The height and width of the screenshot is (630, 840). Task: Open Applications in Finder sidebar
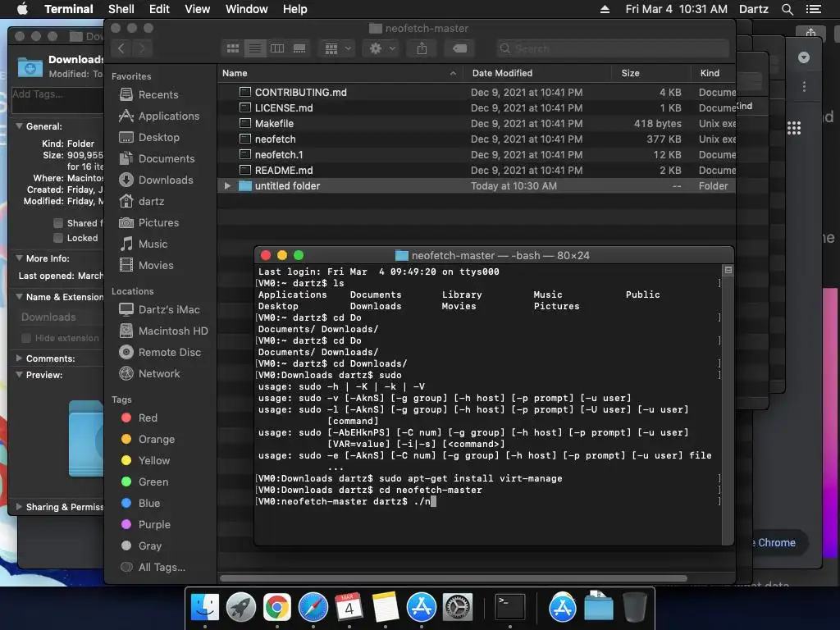tap(159, 116)
